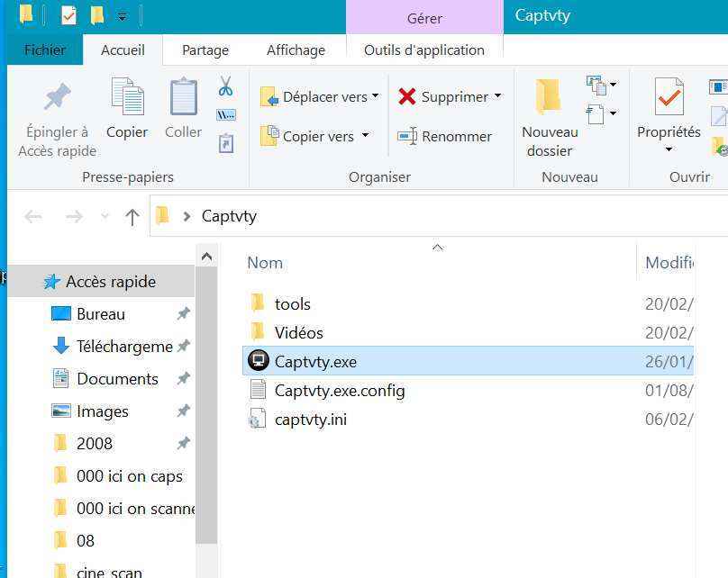Expand the Déplacer vers dropdown arrow
This screenshot has height=578, width=728.
tap(375, 95)
